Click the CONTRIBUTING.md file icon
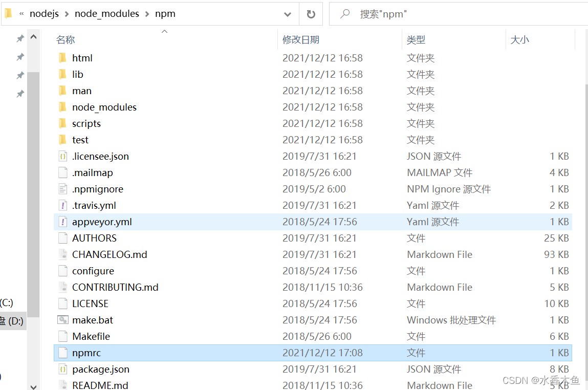Screen dimensions: 588x390 [62, 287]
